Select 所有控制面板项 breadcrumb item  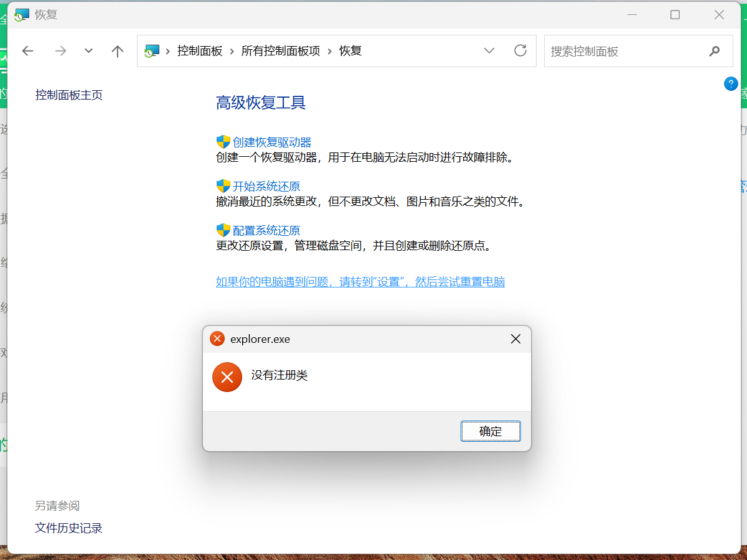pyautogui.click(x=281, y=51)
